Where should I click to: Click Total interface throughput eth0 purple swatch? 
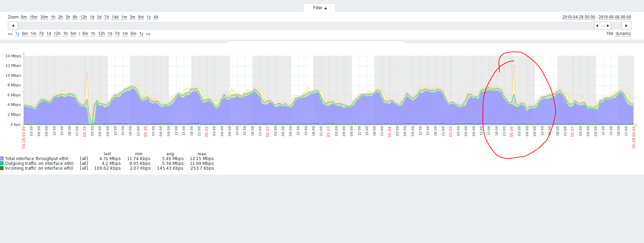[x=2, y=159]
